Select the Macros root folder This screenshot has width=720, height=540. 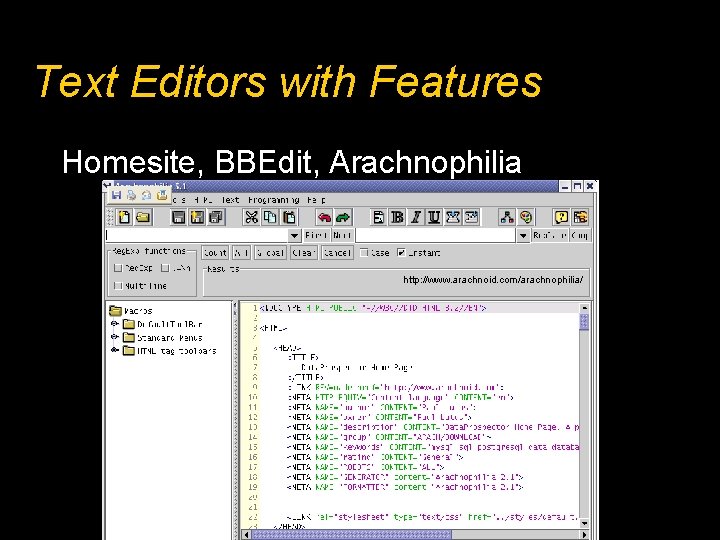131,311
